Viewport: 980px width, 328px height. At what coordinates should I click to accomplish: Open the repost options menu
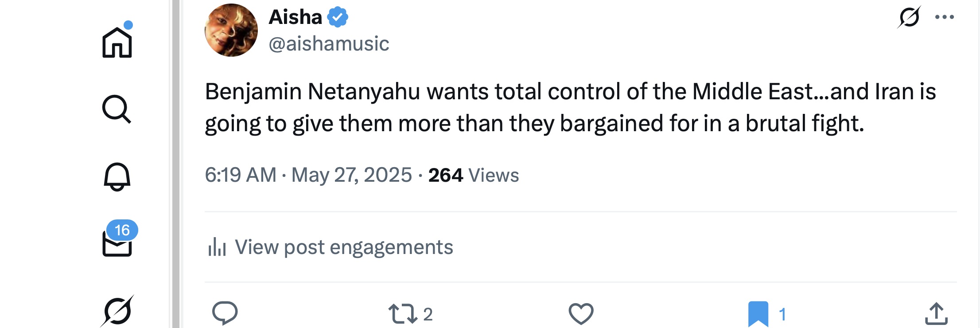point(403,313)
